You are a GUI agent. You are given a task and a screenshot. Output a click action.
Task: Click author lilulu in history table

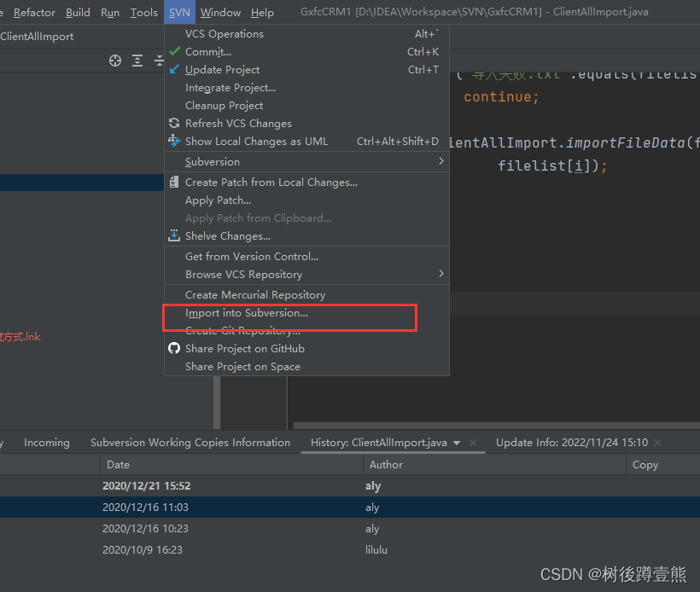click(376, 550)
